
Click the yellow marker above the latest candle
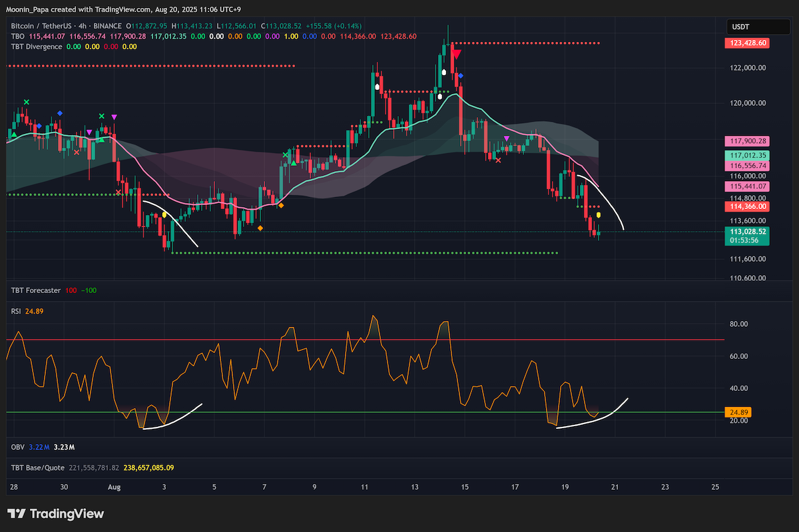pos(599,215)
